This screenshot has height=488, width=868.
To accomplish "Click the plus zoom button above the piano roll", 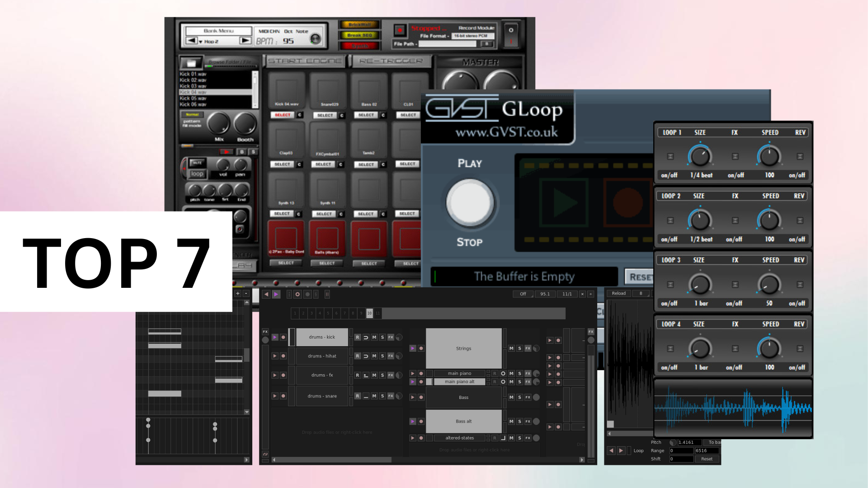I will point(238,294).
